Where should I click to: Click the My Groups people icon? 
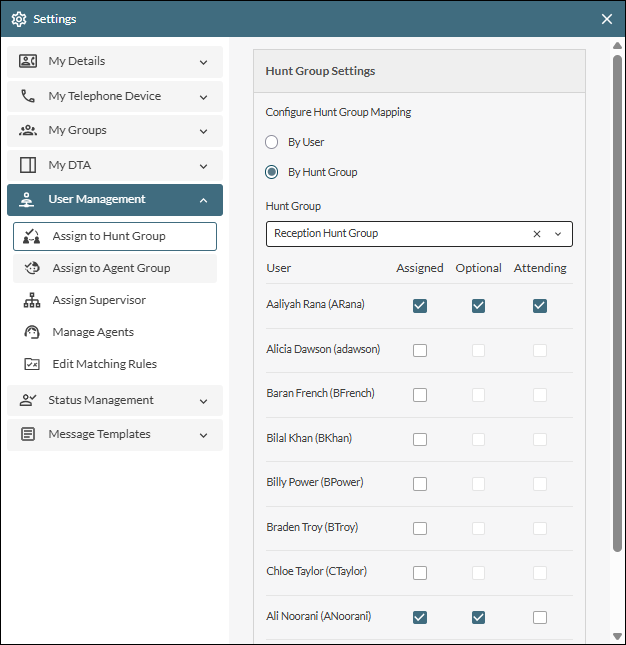[28, 131]
